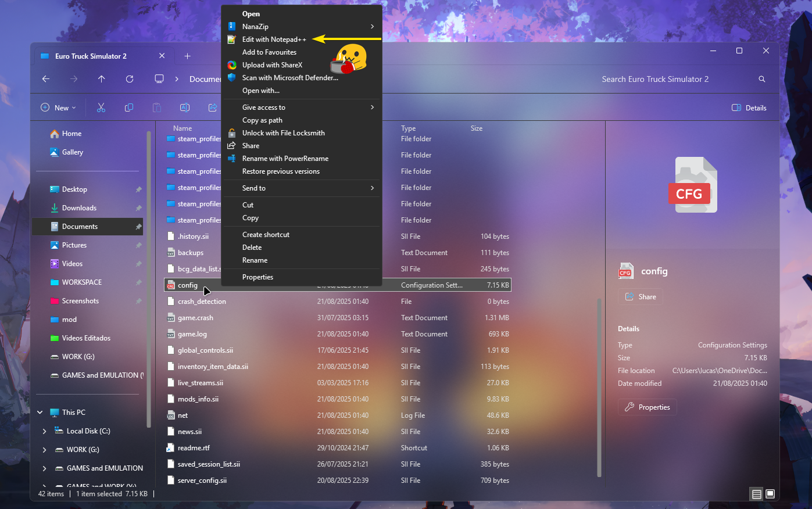Toggle the Details pane button
This screenshot has width=812, height=509.
pos(749,107)
